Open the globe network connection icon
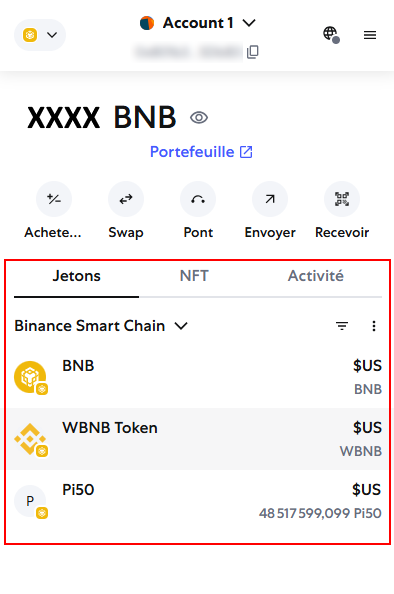The image size is (394, 594). pos(331,35)
